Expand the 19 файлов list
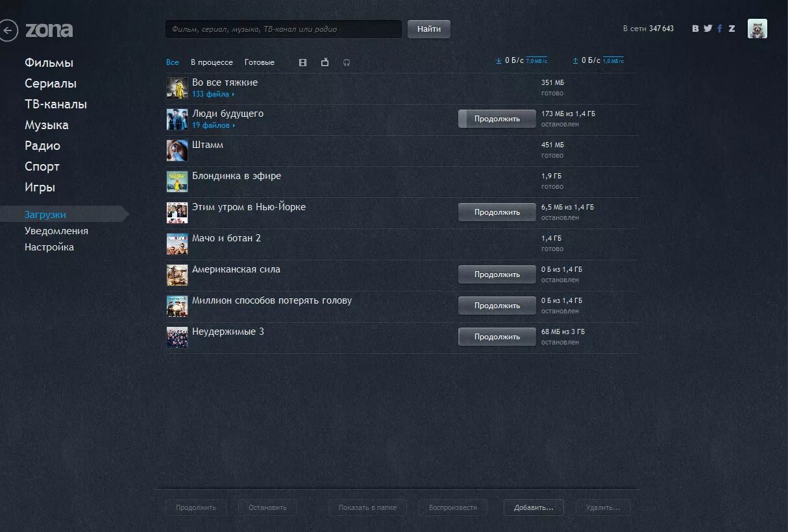The image size is (788, 532). click(214, 125)
